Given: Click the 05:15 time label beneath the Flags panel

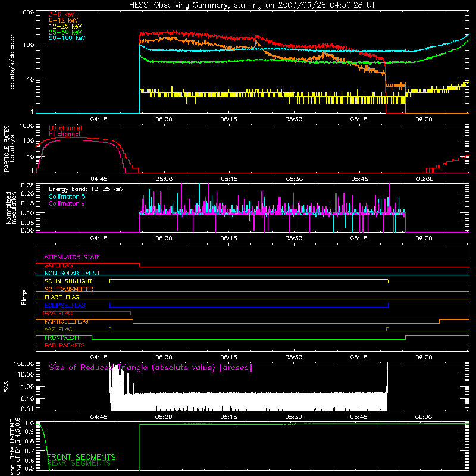Looking at the screenshot, I should pos(228,358).
